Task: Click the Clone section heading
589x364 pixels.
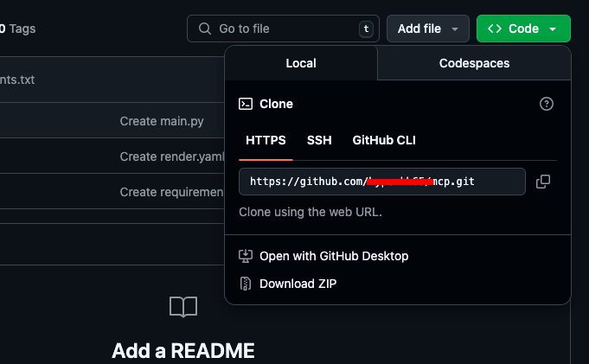Action: [x=276, y=104]
